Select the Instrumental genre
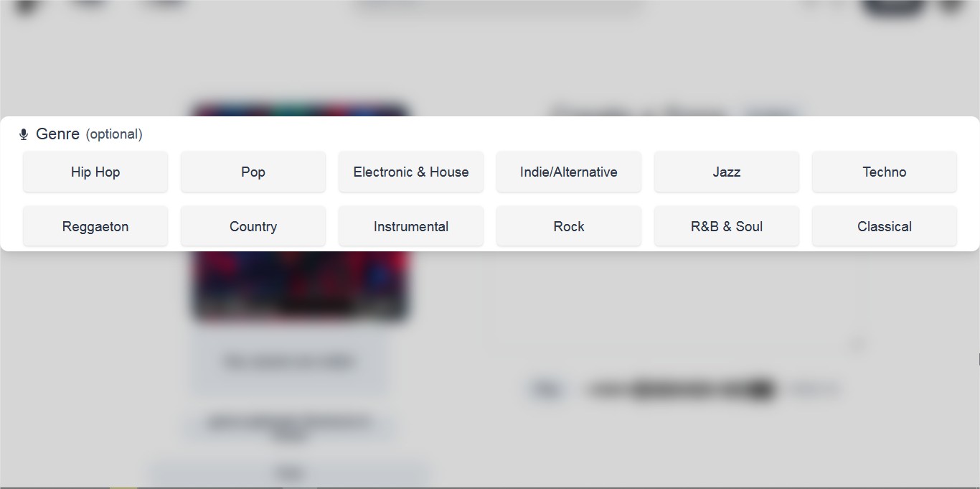This screenshot has width=980, height=489. click(x=411, y=226)
